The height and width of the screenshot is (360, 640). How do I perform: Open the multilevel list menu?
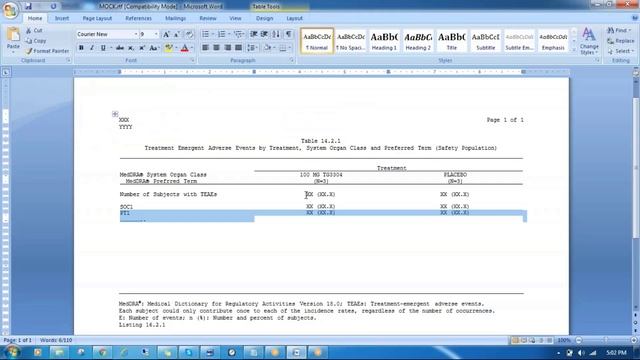pos(239,34)
